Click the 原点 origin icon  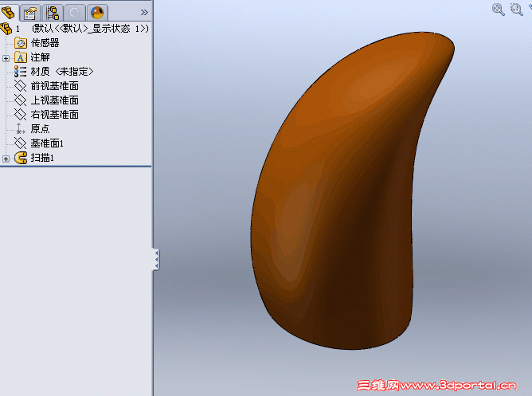(21, 128)
